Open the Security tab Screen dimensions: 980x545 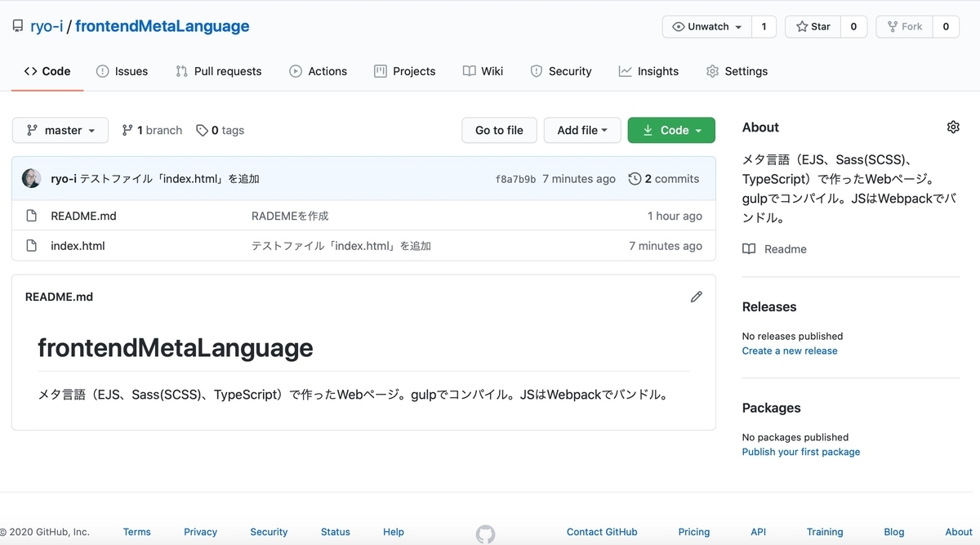(561, 71)
